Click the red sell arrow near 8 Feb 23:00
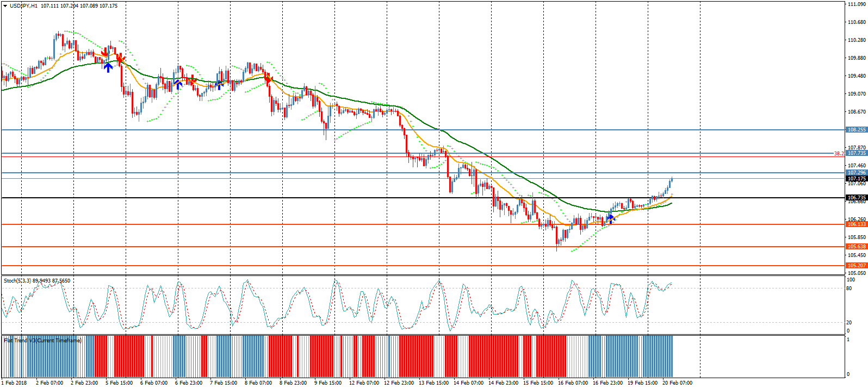Image resolution: width=868 pixels, height=389 pixels. coord(268,79)
